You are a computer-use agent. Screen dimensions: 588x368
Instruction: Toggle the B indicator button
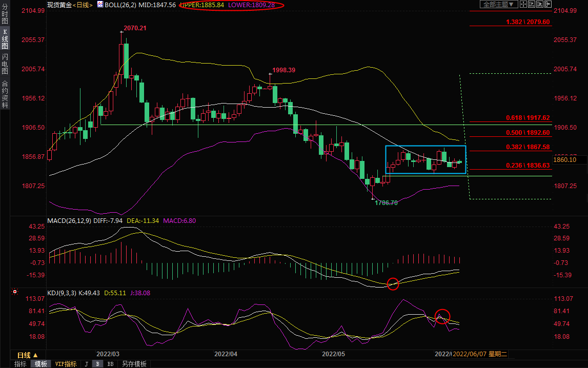click(x=97, y=364)
